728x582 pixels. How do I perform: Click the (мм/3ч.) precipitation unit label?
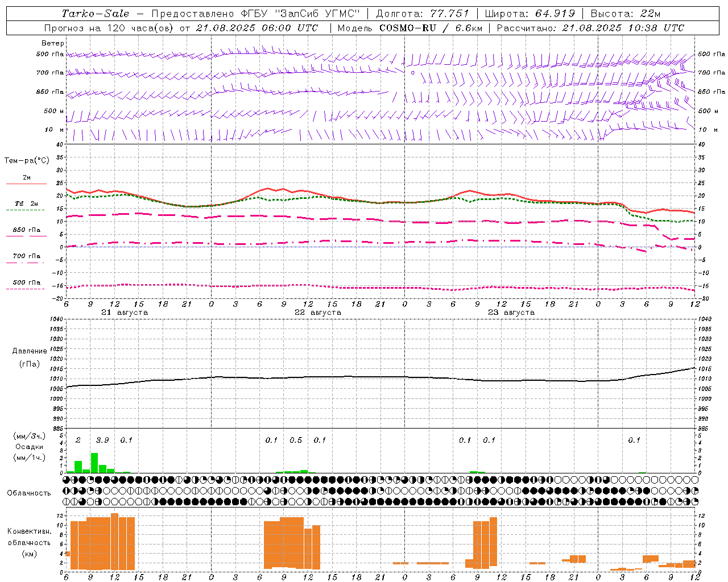tap(30, 436)
